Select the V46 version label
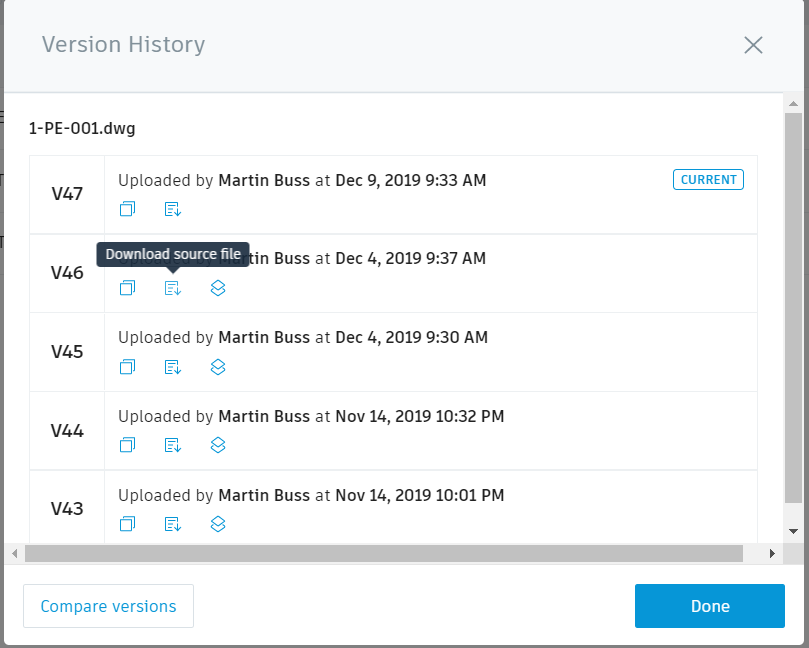809x648 pixels. 67,273
